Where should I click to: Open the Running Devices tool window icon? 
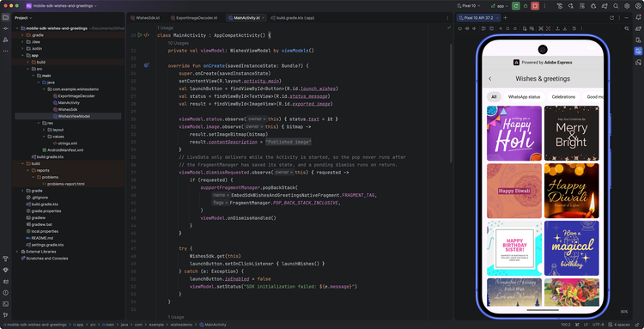tap(638, 51)
